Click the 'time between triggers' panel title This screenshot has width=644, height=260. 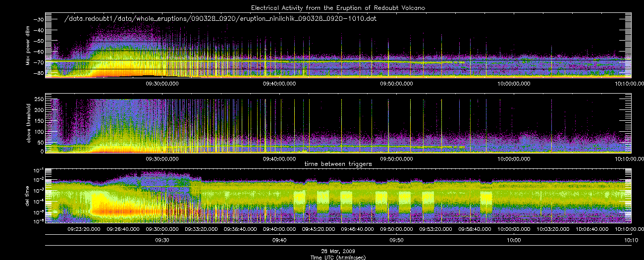[338, 163]
